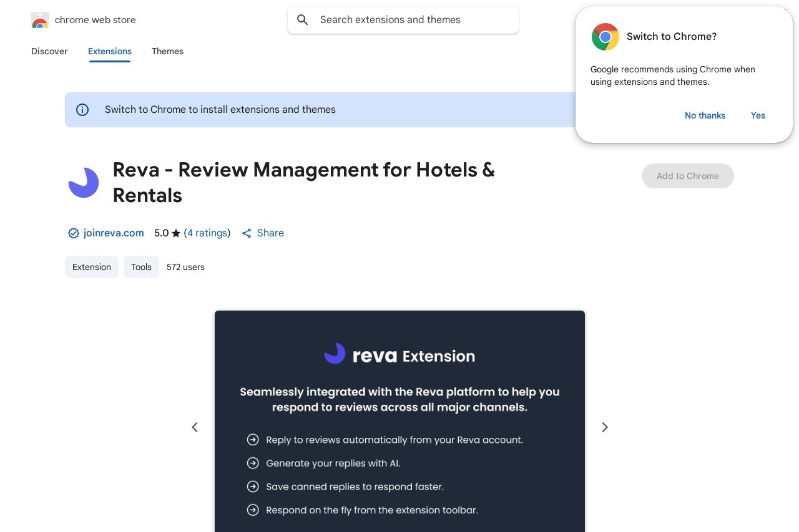Click 'Generate your replies with AI.' text
The image size is (799, 532).
(x=333, y=463)
